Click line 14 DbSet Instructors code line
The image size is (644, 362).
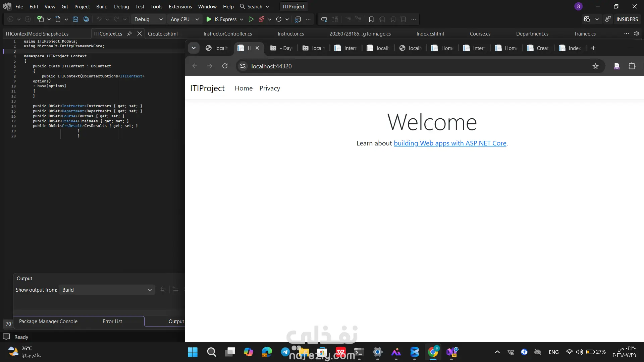(88, 106)
